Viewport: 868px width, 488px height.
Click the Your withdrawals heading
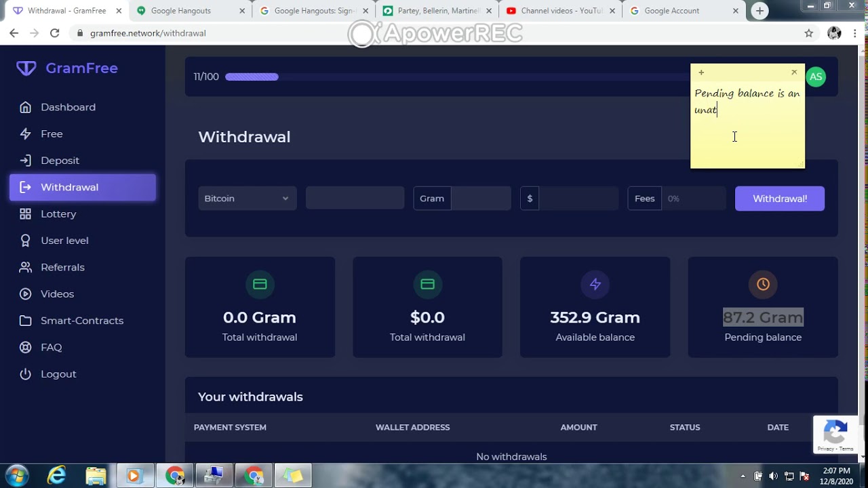click(250, 396)
